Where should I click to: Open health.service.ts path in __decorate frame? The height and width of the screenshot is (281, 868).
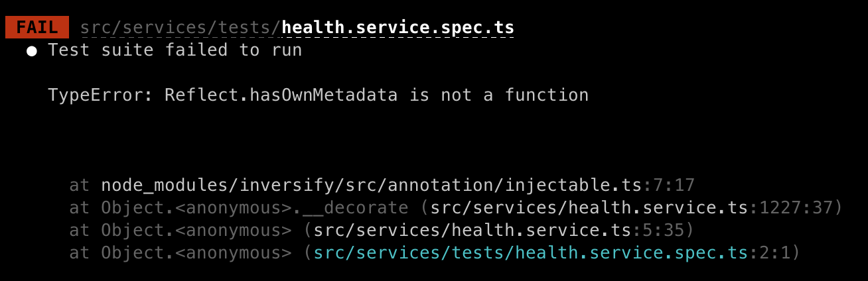[589, 208]
